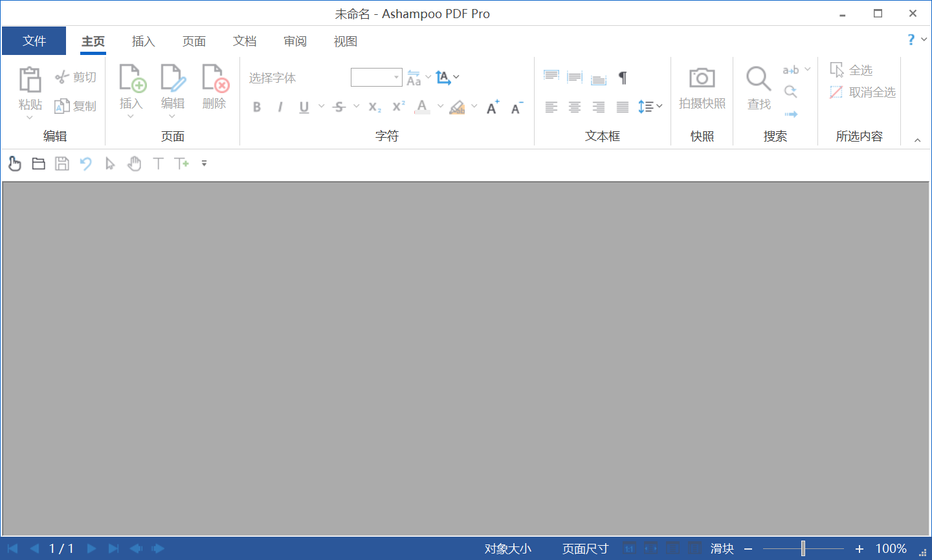
Task: Click the open folder icon in quick toolbar
Action: (39, 164)
